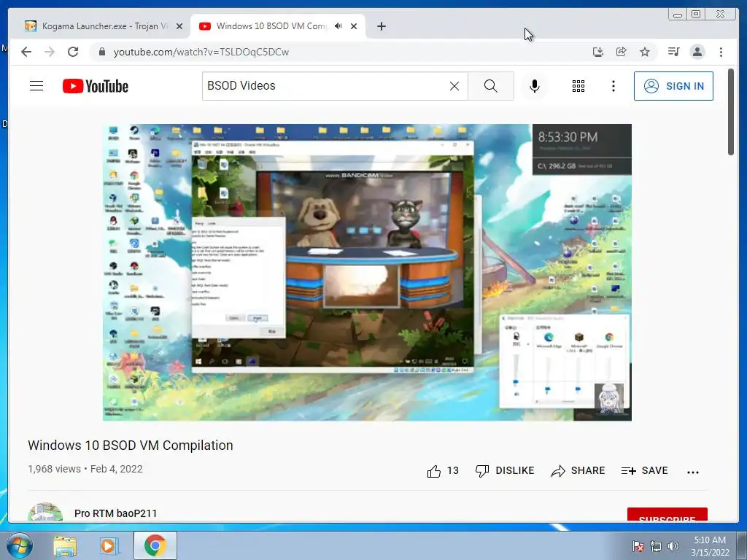This screenshot has height=560, width=747.
Task: Open a new browser tab
Action: [x=381, y=26]
